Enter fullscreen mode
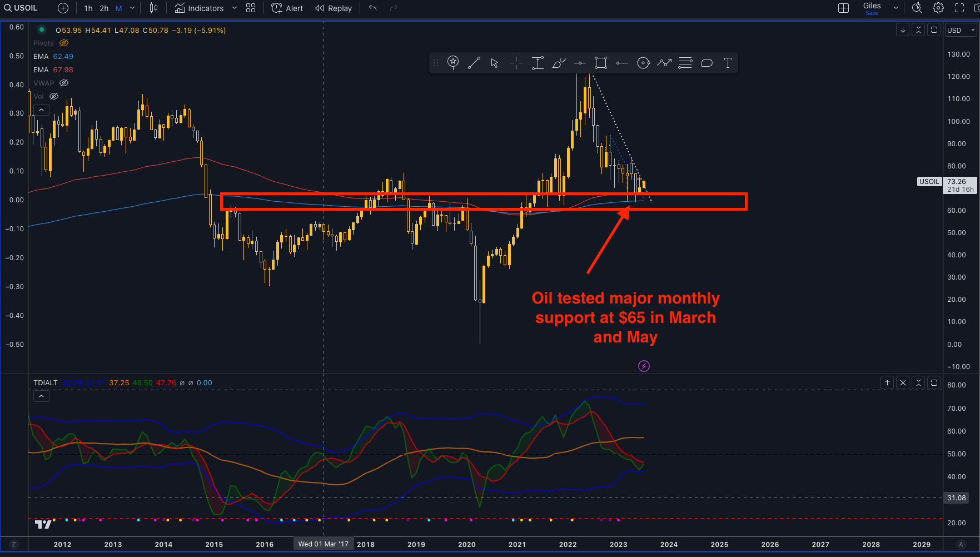980x557 pixels. click(959, 8)
